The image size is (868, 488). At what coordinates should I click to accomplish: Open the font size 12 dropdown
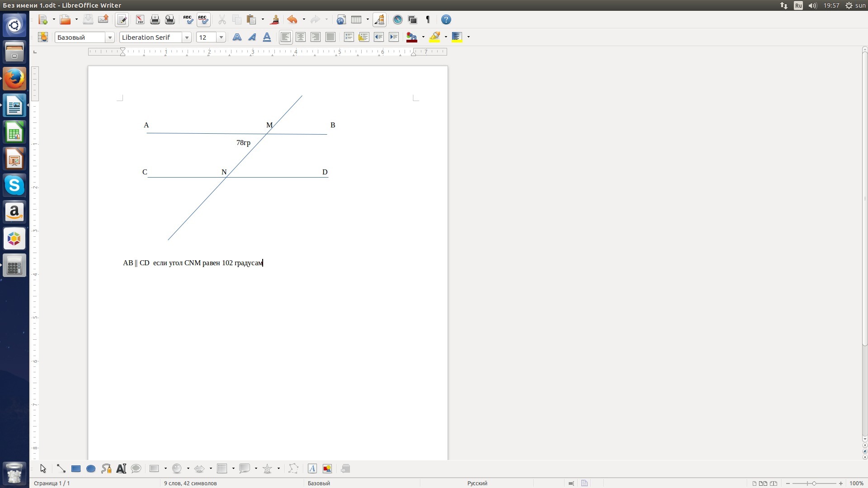click(x=221, y=38)
